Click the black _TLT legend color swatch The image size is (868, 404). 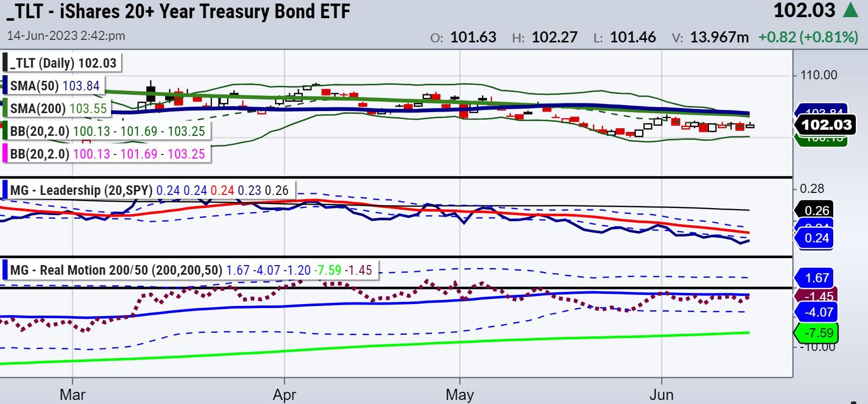tap(5, 63)
